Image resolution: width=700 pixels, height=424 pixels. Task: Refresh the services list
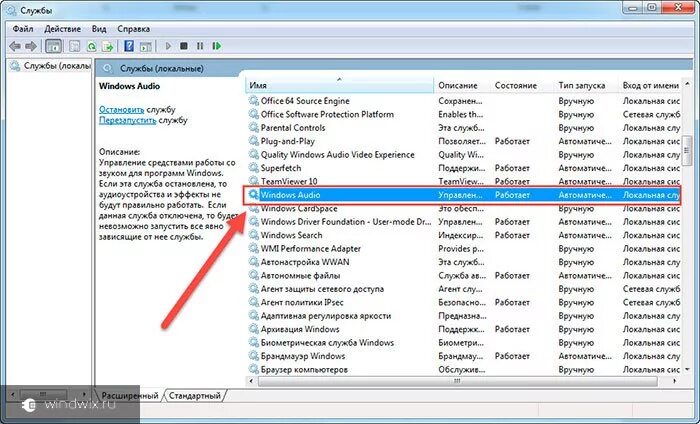click(92, 46)
